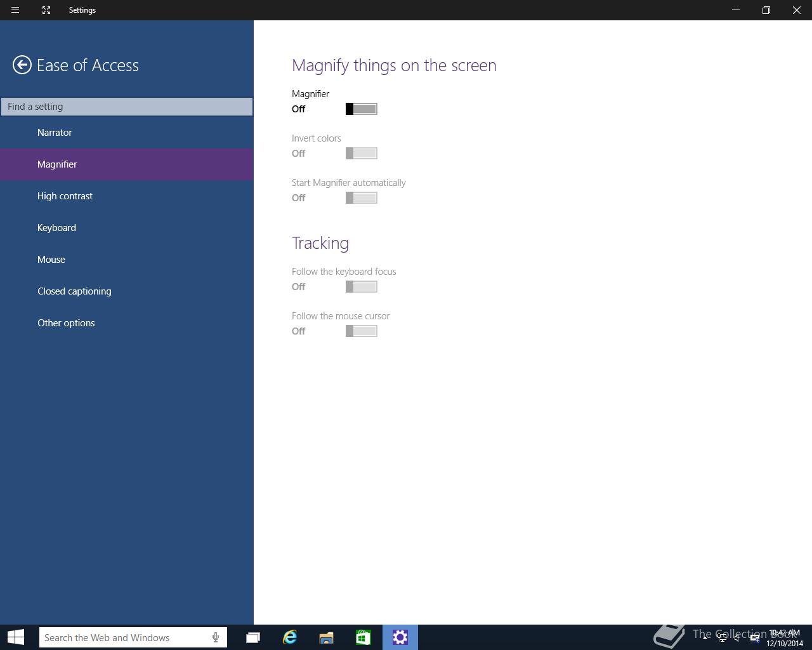Select the Magnifier category
The image size is (812, 650).
click(x=127, y=164)
